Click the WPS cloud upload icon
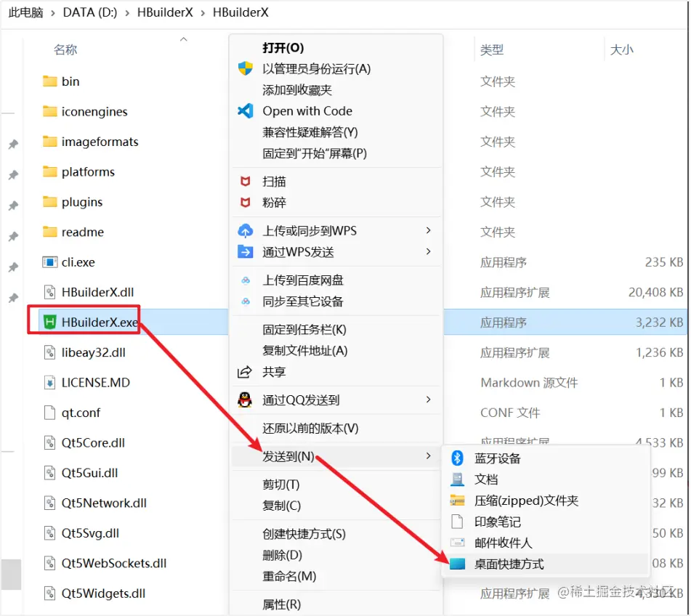The width and height of the screenshot is (691, 616). click(246, 230)
